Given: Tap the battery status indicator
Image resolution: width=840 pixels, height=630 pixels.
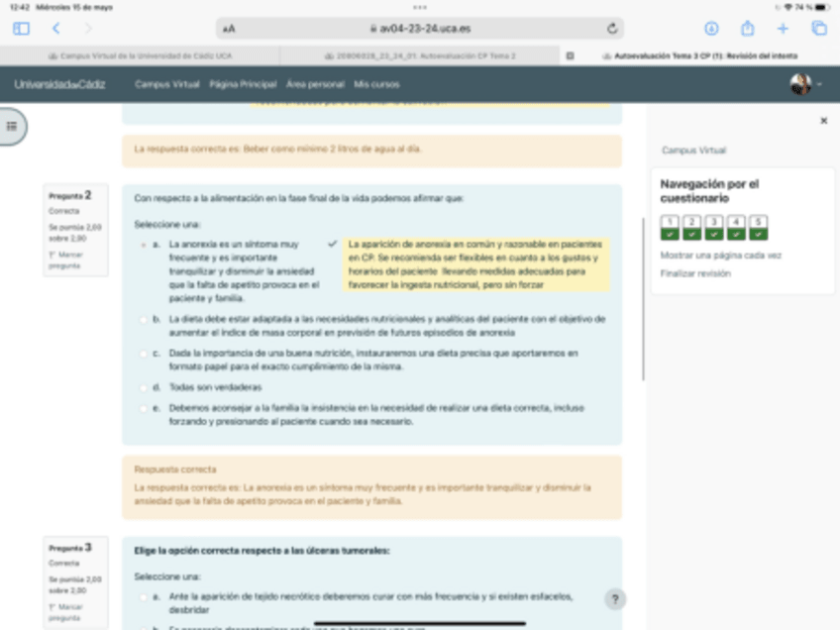Looking at the screenshot, I should [822, 8].
